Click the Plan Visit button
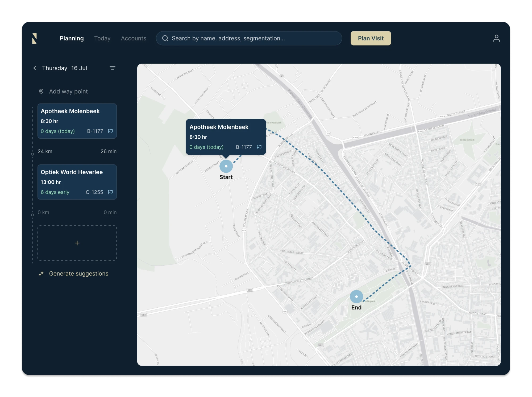Viewport: 532px width, 397px height. (x=371, y=38)
